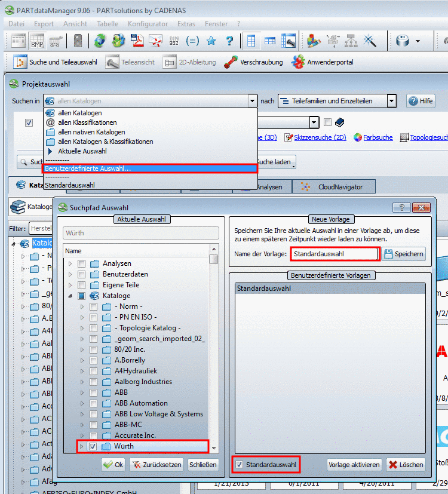Click the Vorlage aktivieren button
The width and height of the screenshot is (448, 494).
(354, 465)
